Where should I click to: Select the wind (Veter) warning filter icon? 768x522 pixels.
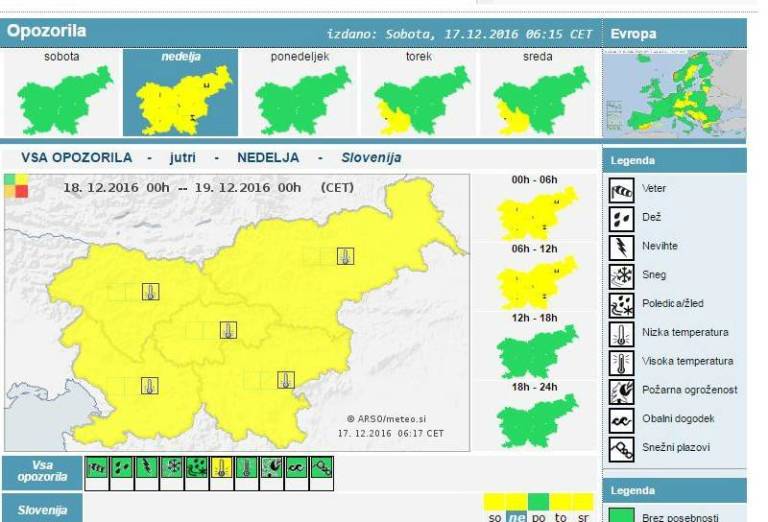pyautogui.click(x=97, y=467)
